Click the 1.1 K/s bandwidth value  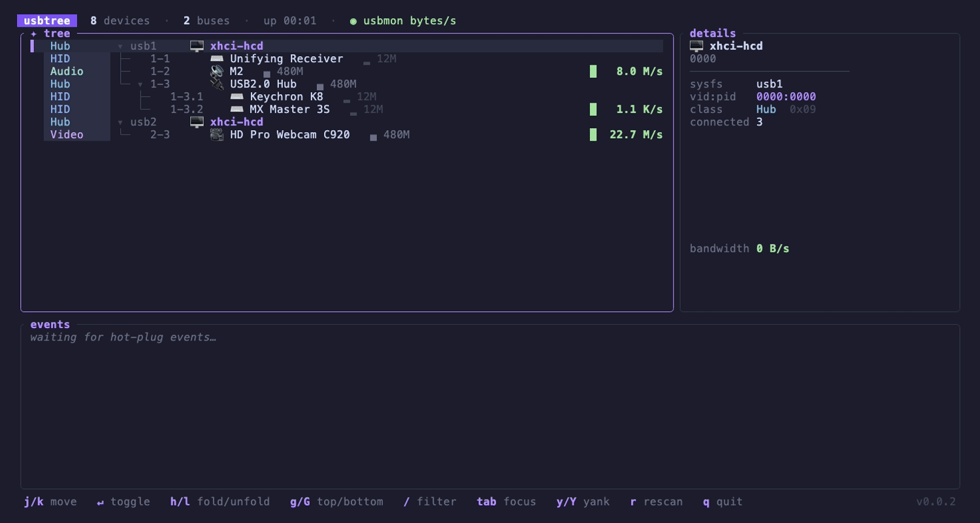point(640,109)
